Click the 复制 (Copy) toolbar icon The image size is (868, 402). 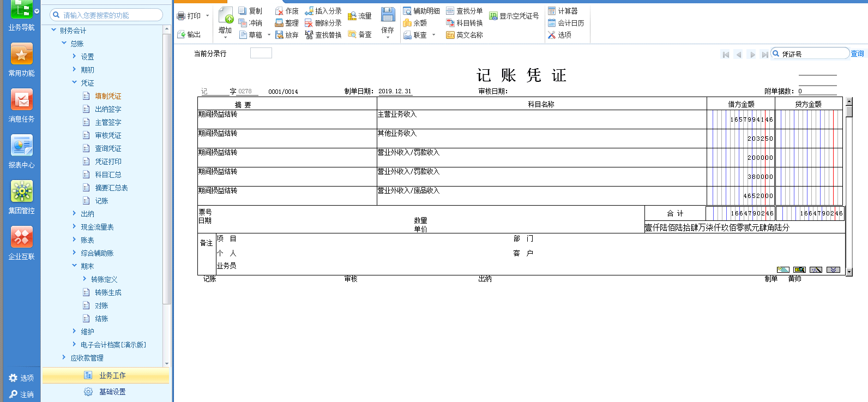pos(243,11)
